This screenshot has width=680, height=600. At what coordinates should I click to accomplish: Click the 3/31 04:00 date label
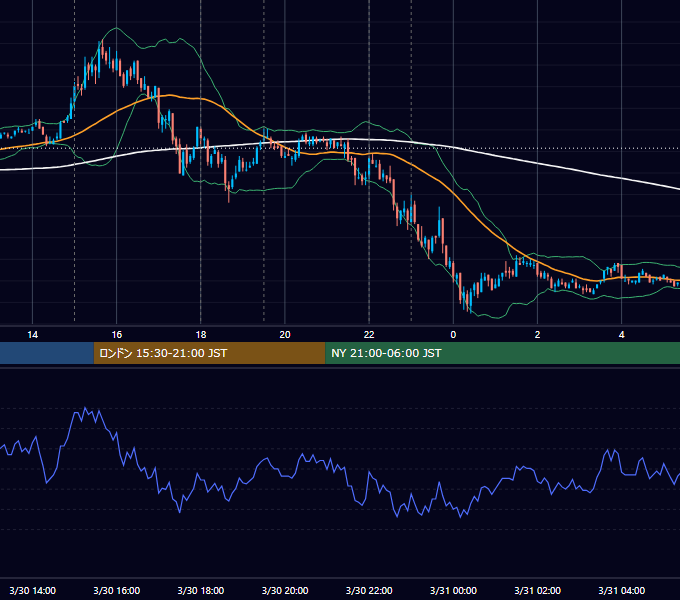tap(621, 590)
